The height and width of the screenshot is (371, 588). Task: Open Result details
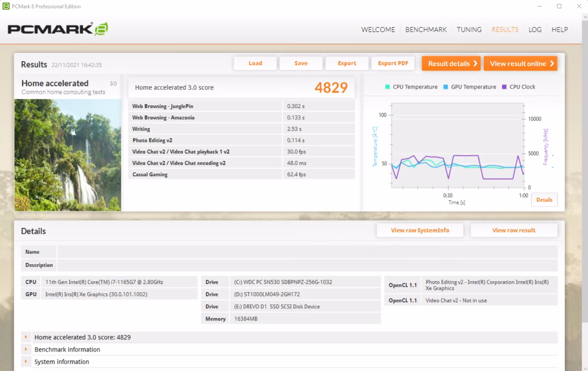pos(452,63)
